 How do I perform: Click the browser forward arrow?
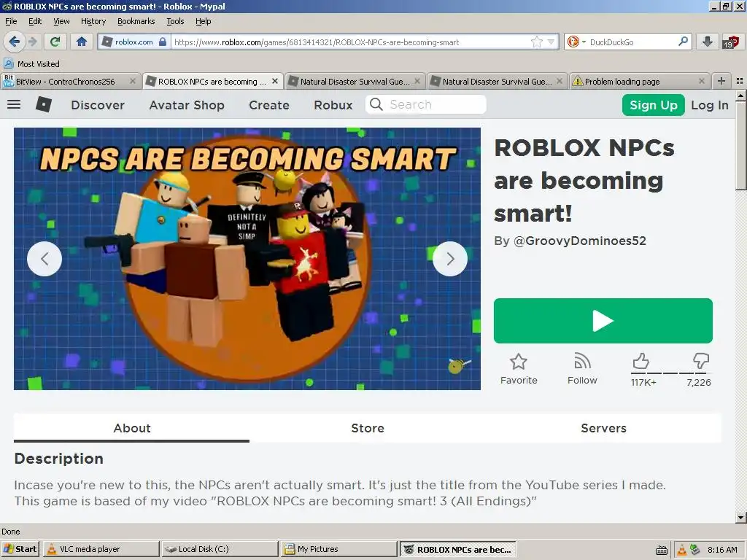tap(33, 42)
